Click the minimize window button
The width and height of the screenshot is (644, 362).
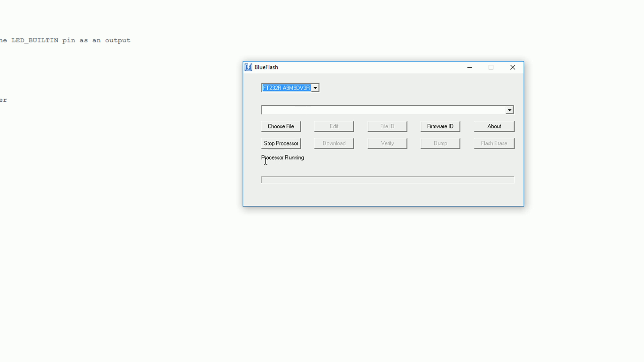tap(470, 67)
